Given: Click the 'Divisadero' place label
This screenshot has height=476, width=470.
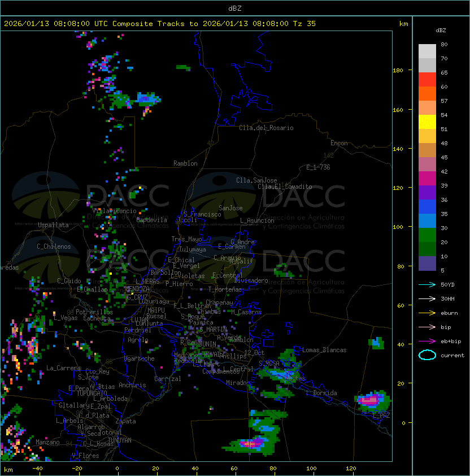Looking at the screenshot, I should (251, 280).
